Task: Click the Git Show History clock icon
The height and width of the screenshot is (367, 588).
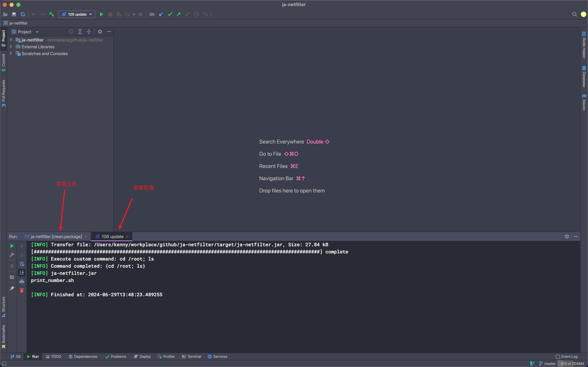Action: [x=196, y=14]
